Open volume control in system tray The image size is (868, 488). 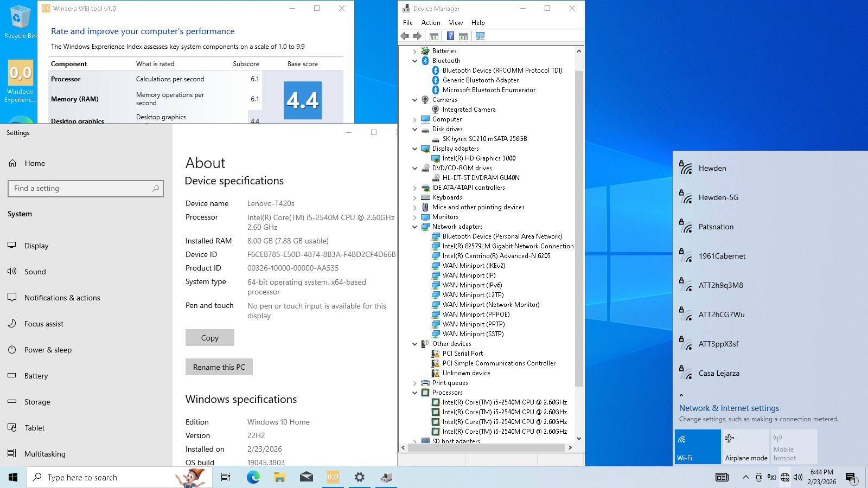click(798, 477)
